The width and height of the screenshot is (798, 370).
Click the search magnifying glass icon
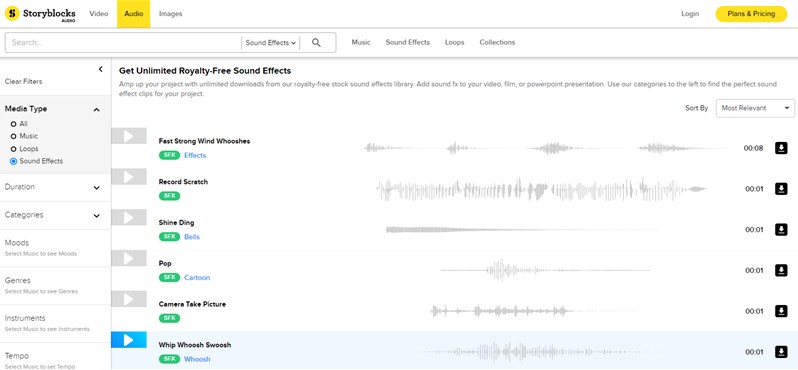click(x=316, y=43)
